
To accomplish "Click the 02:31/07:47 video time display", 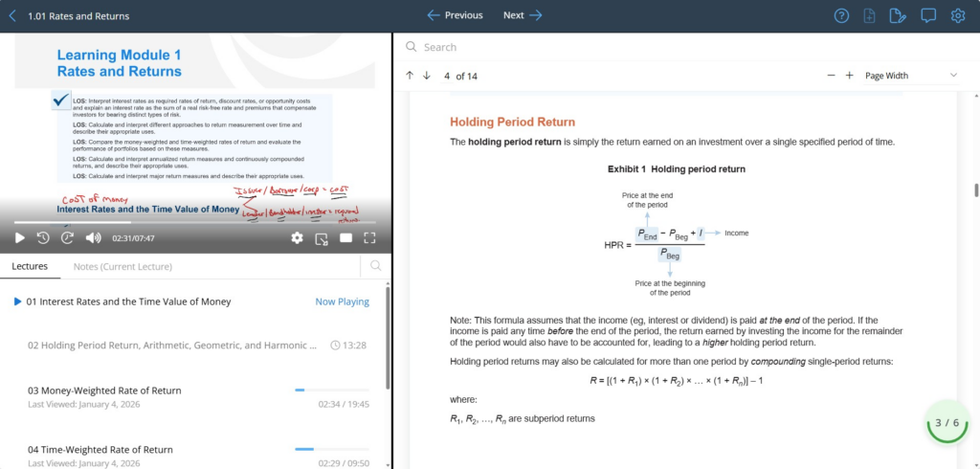I will 133,238.
